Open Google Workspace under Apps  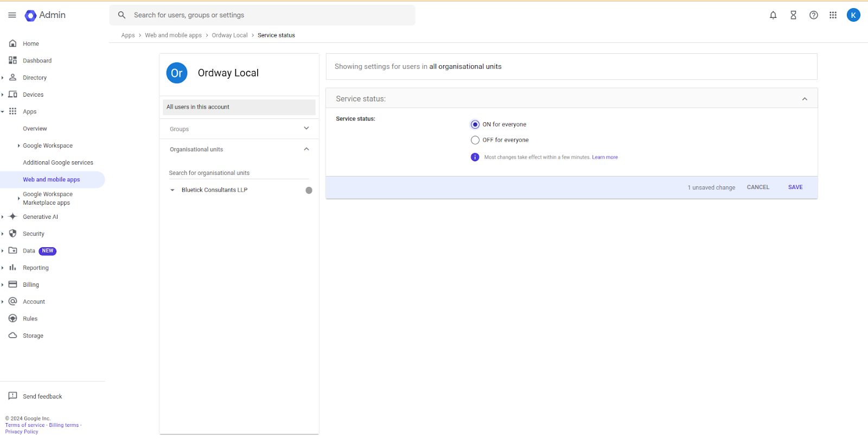(48, 146)
